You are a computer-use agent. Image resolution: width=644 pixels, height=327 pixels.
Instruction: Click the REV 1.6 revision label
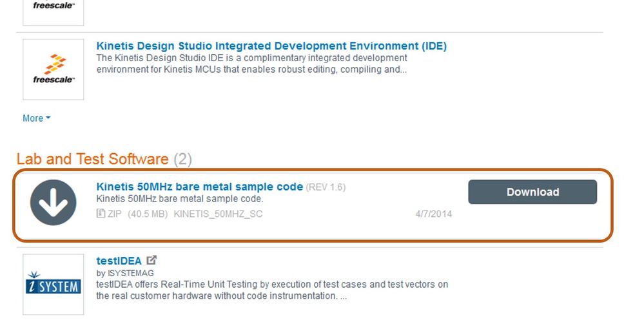[x=326, y=187]
